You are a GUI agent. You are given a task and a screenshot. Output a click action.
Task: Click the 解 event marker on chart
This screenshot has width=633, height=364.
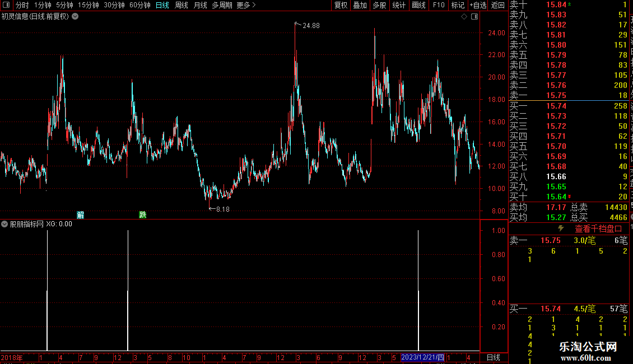coord(80,214)
